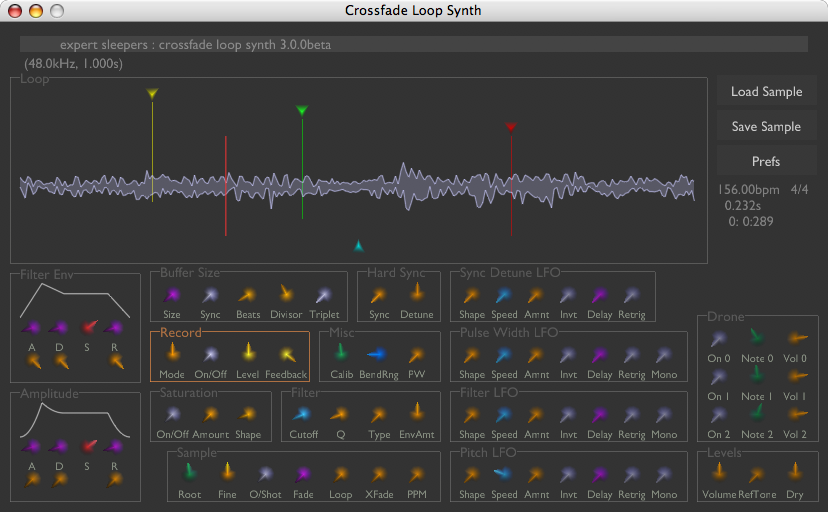Click the Sample XFade knob
The image size is (828, 512).
tap(379, 475)
